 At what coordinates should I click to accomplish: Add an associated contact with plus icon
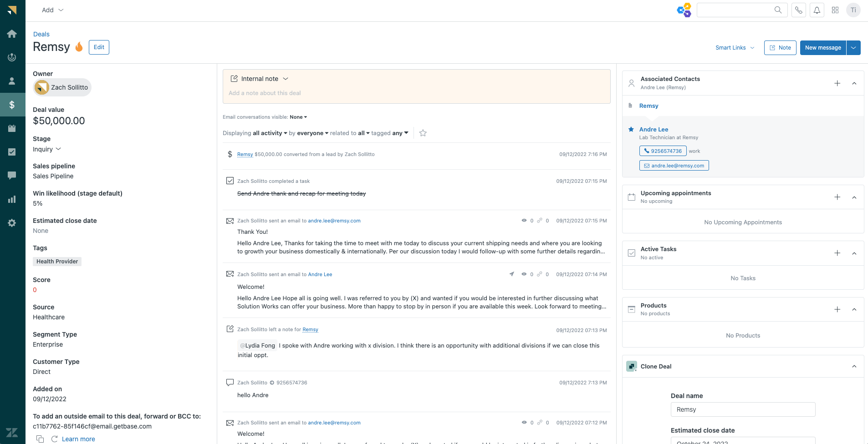[x=837, y=83]
